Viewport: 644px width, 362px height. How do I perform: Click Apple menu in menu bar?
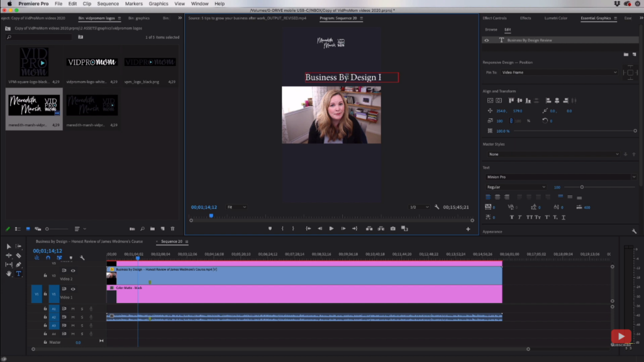9,4
